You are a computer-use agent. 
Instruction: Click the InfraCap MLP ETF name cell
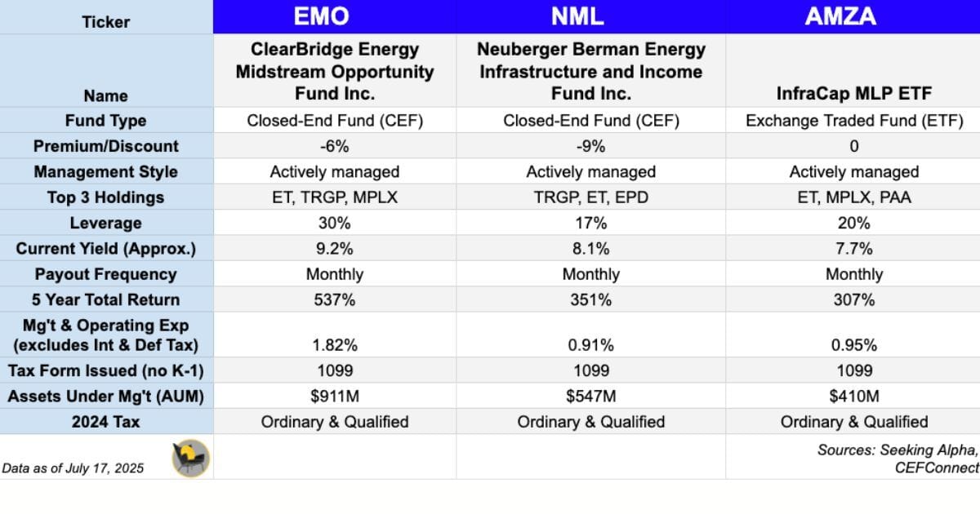(x=853, y=94)
